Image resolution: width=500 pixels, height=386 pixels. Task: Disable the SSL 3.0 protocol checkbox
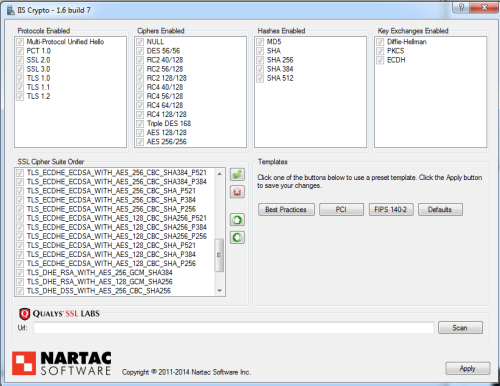pos(20,69)
